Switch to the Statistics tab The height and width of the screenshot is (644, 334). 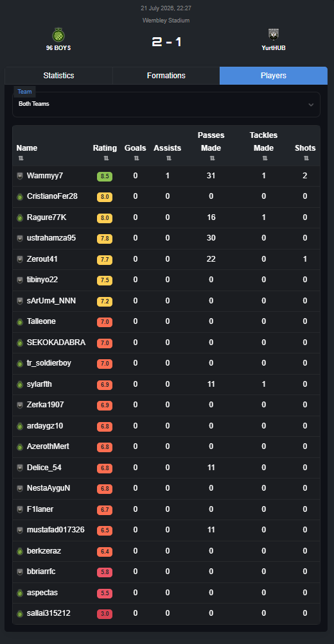pyautogui.click(x=59, y=76)
